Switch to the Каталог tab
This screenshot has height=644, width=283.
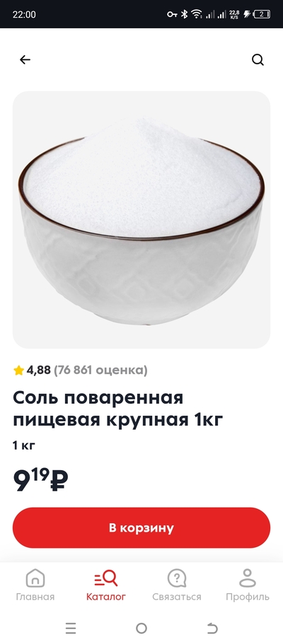pyautogui.click(x=106, y=585)
